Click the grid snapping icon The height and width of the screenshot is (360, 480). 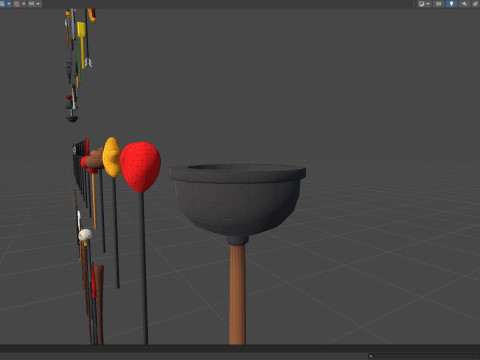click(x=17, y=4)
